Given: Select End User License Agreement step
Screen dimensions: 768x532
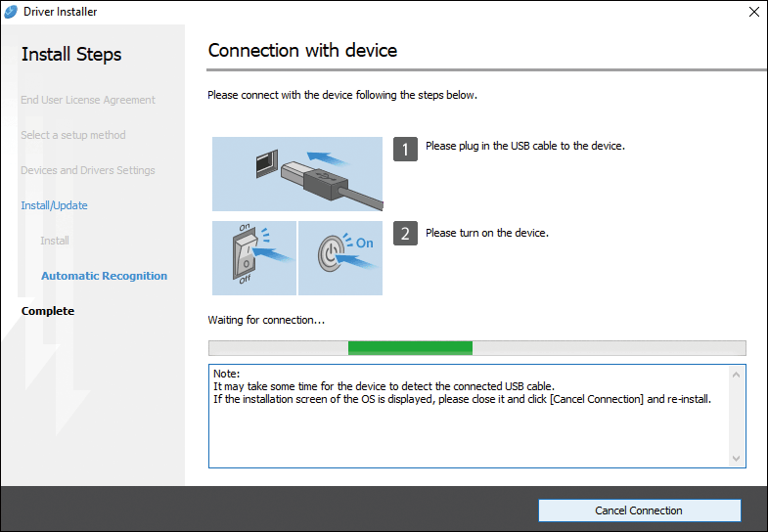Looking at the screenshot, I should coord(88,100).
